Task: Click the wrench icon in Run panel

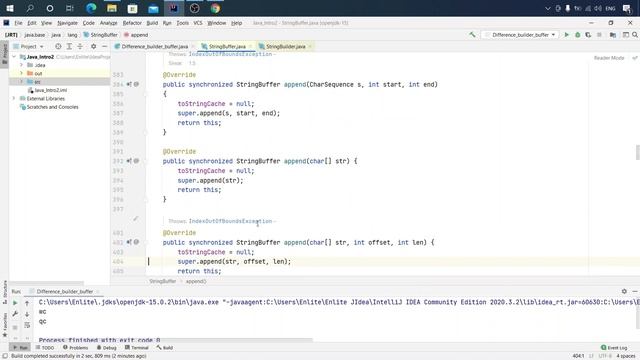Action: pyautogui.click(x=15, y=314)
